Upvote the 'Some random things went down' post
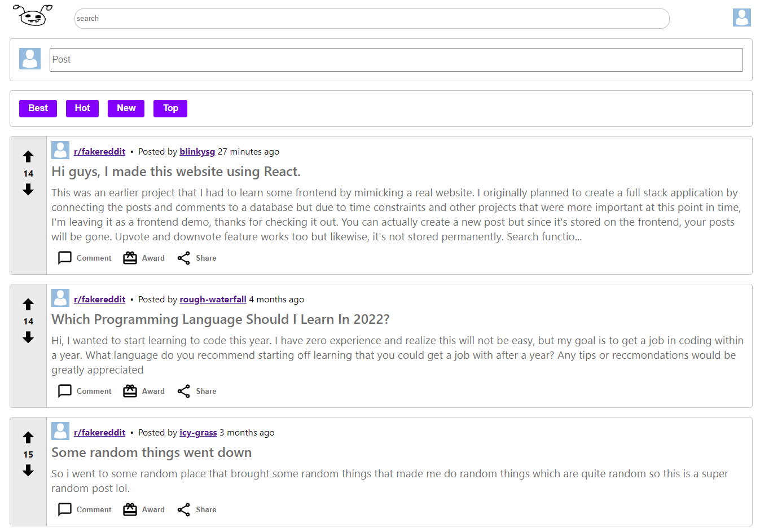 [28, 437]
